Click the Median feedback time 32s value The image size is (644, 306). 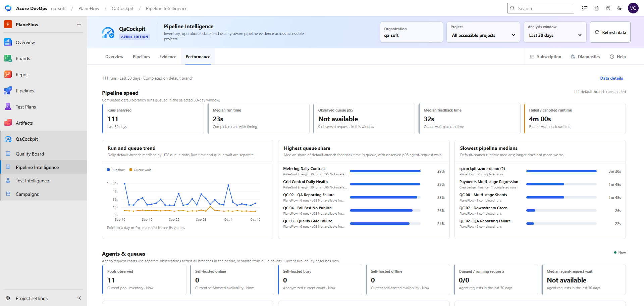pyautogui.click(x=429, y=119)
